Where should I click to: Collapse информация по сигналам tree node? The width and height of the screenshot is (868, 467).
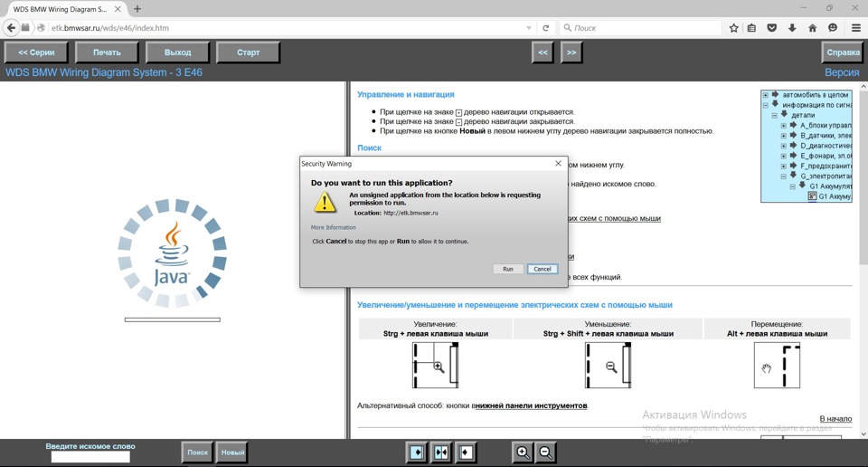[766, 105]
